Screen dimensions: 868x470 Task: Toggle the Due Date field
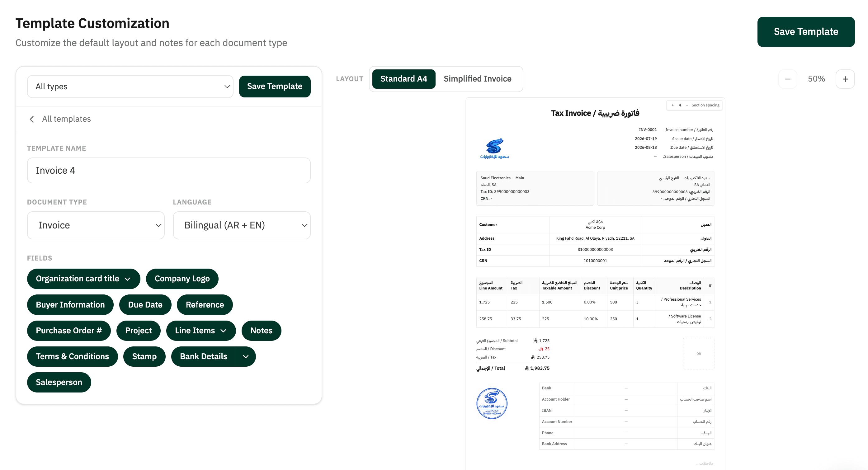[145, 305]
